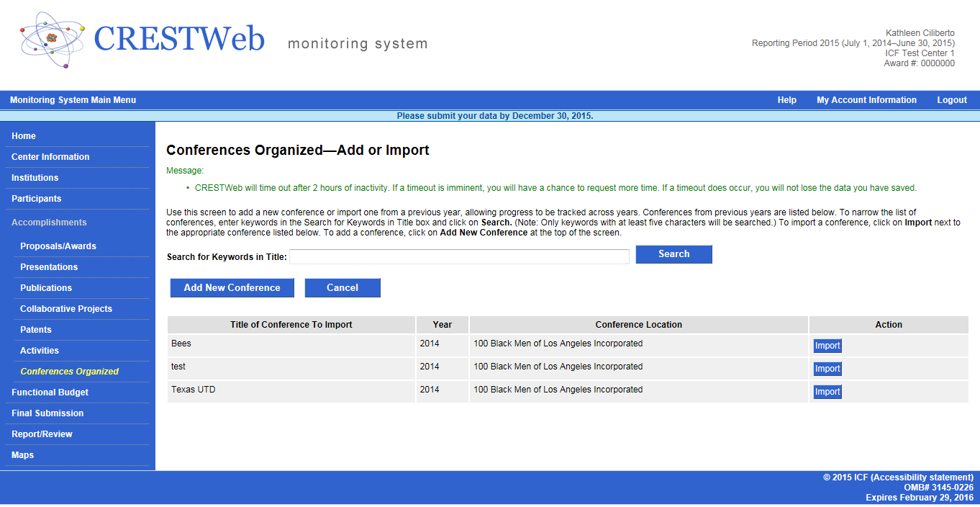
Task: Open Presentations page
Action: (49, 267)
